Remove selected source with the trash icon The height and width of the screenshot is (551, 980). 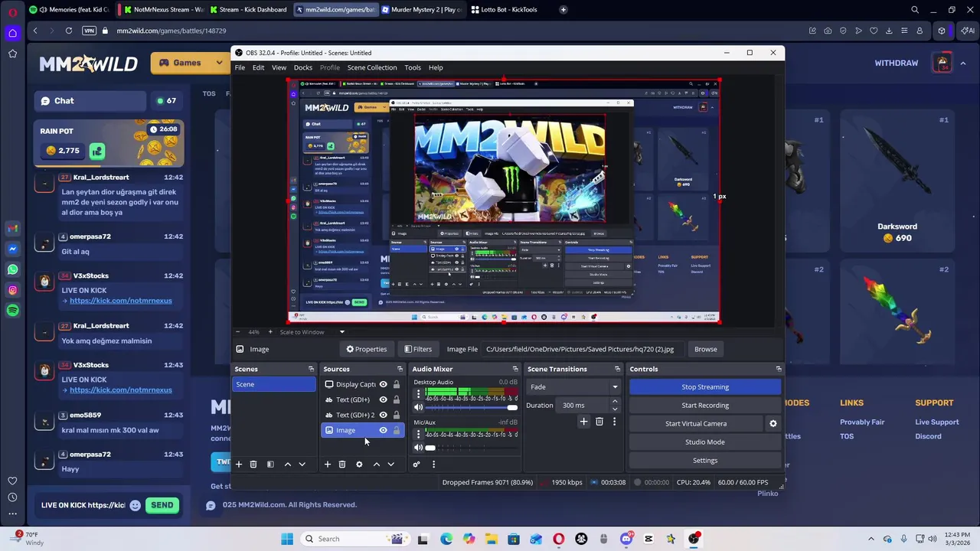tap(342, 465)
